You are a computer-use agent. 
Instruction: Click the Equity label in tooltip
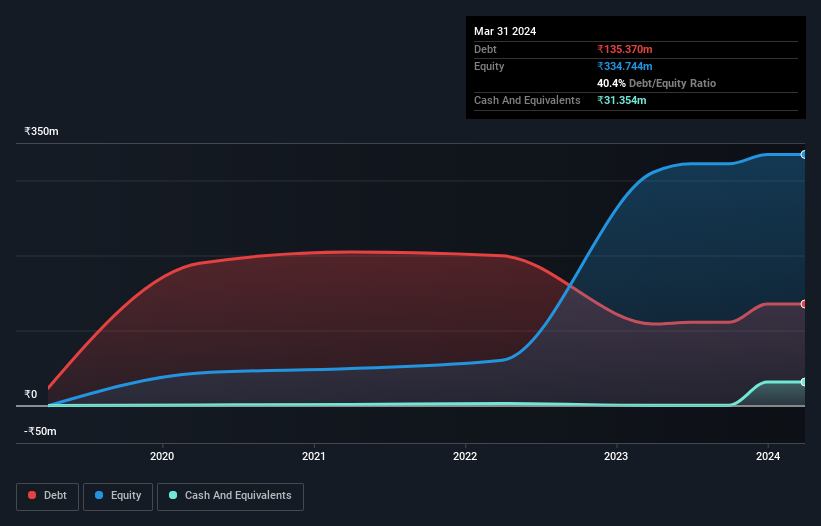[x=489, y=66]
